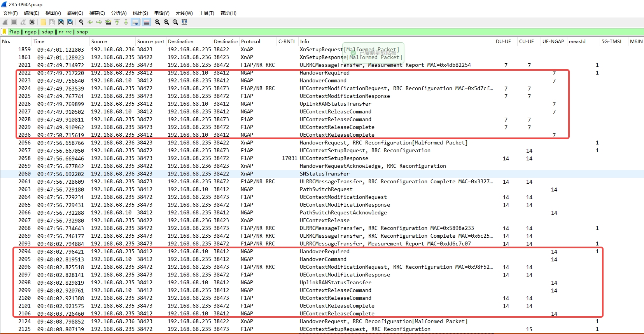This screenshot has width=644, height=334.
Task: Select packet 2093 Measurement Report row
Action: (322, 244)
